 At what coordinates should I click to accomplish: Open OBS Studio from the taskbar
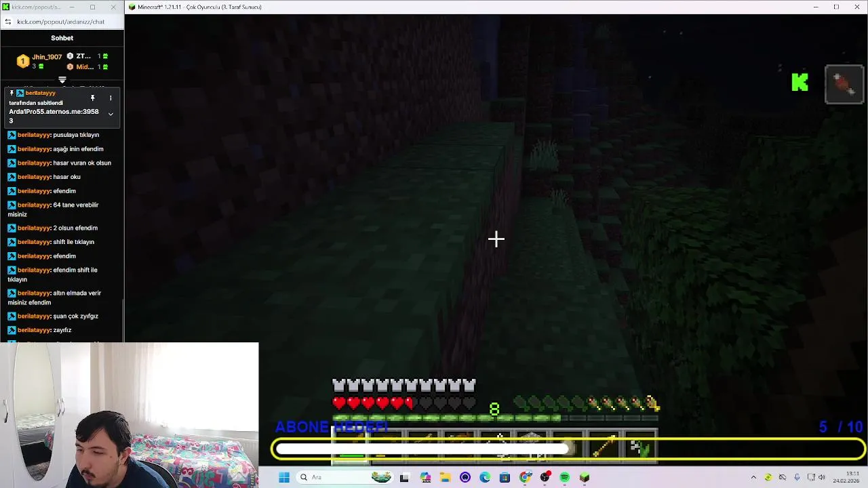[x=545, y=477]
